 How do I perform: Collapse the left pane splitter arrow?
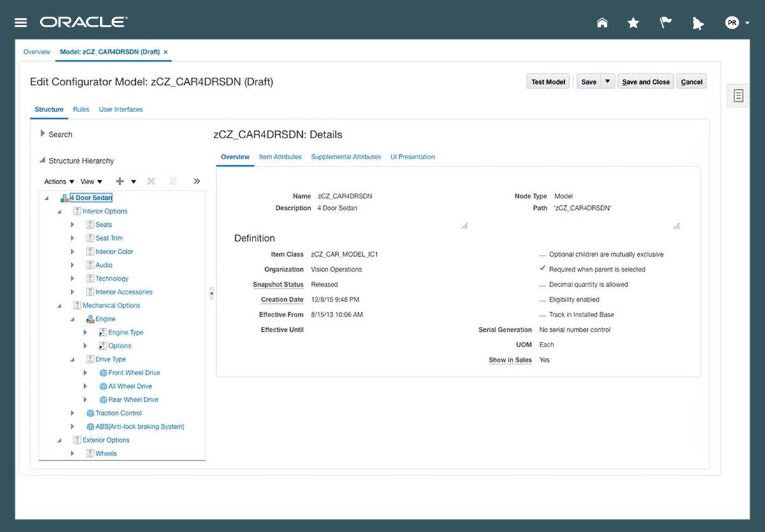[x=212, y=293]
